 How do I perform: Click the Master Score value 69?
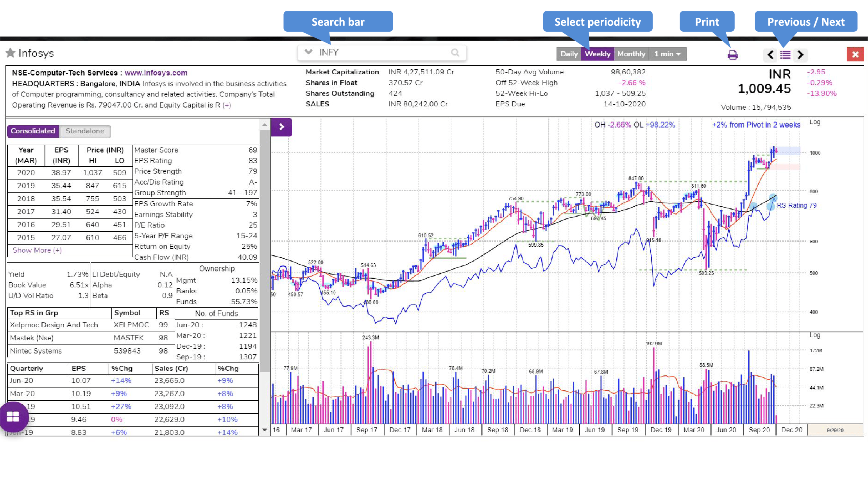pos(253,150)
